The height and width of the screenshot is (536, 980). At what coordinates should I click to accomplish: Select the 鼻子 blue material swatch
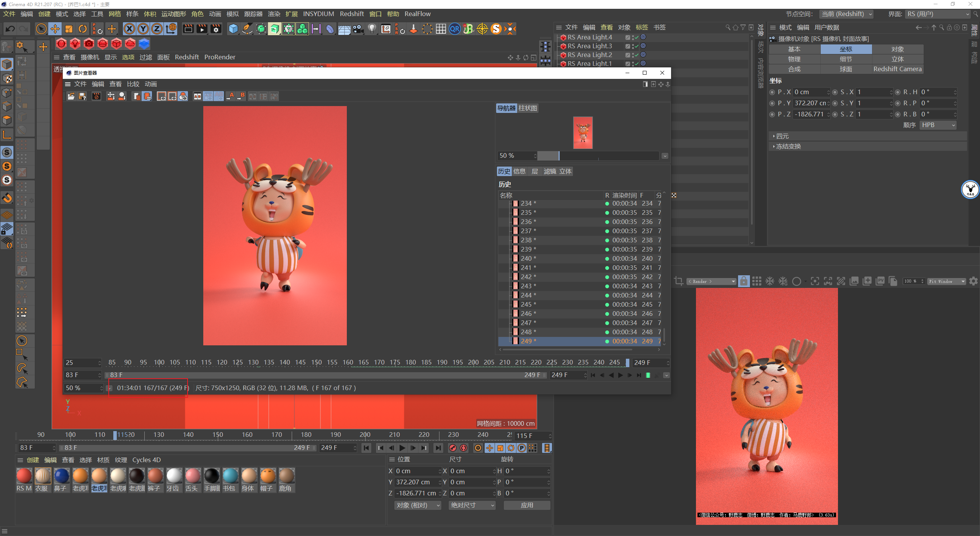pyautogui.click(x=61, y=480)
